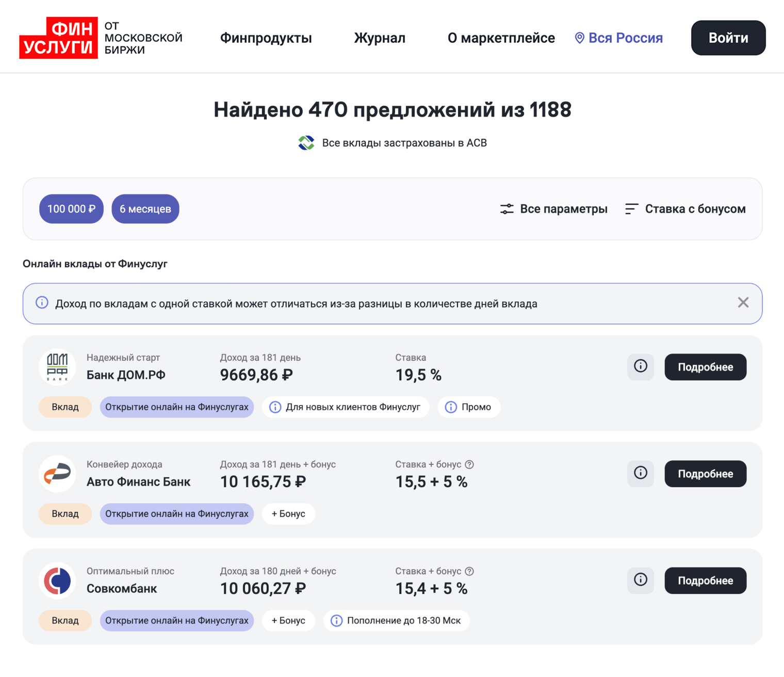Click Подробнее for Банк ДОМ.РФ
This screenshot has height=677, width=784.
click(705, 367)
